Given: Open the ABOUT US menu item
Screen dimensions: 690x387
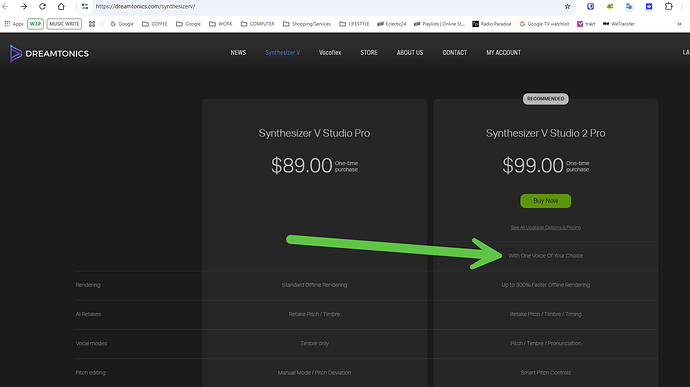Looking at the screenshot, I should [410, 53].
